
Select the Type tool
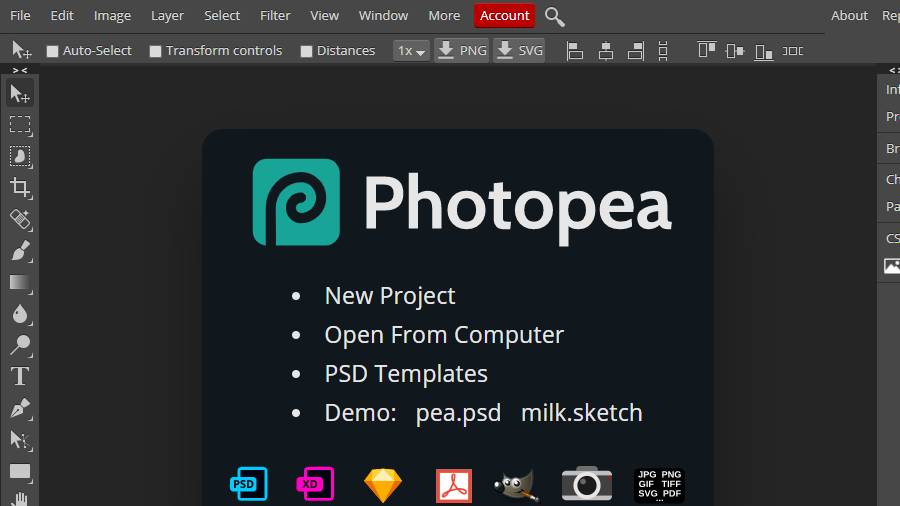20,377
